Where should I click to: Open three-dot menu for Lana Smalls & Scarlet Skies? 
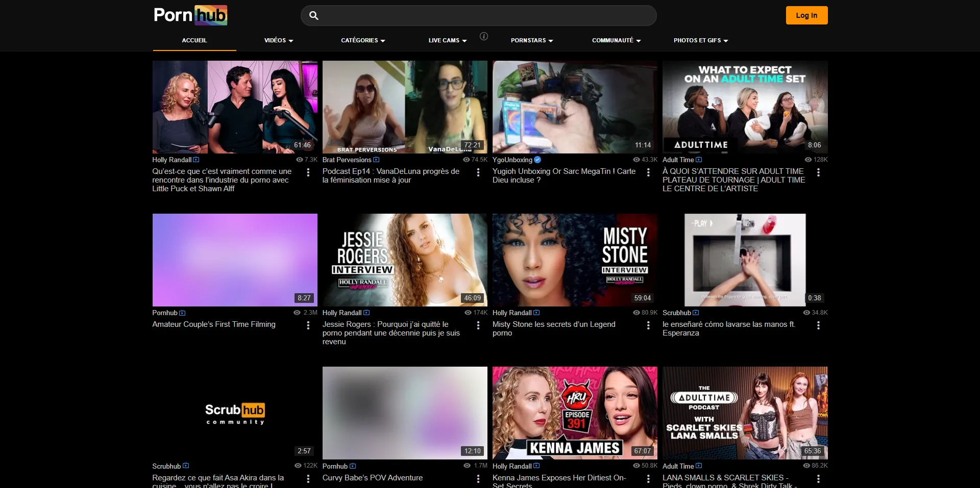[x=818, y=479]
